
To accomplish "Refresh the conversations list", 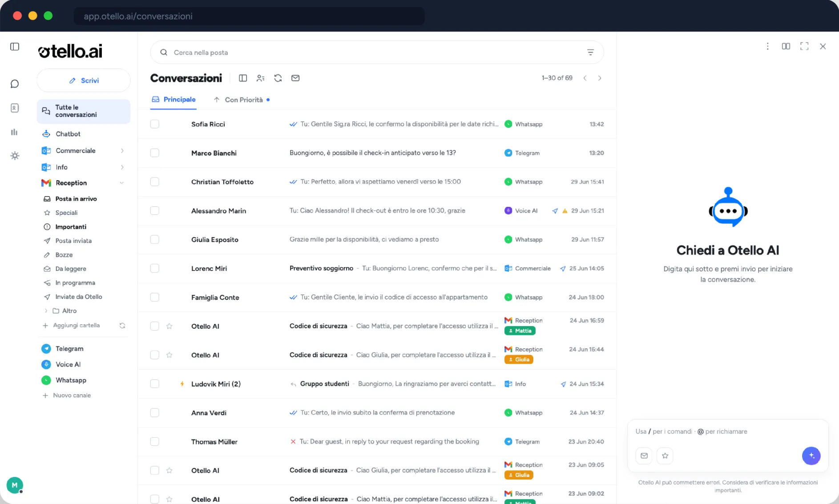I will pyautogui.click(x=278, y=78).
